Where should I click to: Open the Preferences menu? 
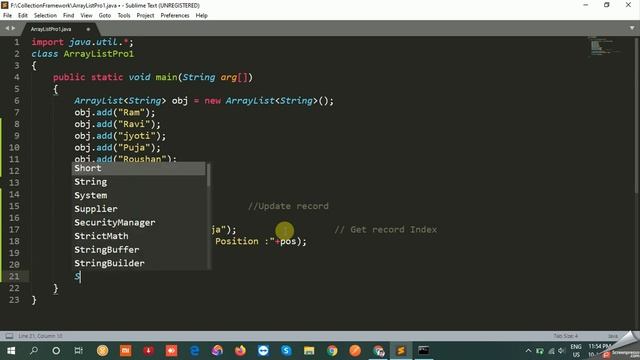click(175, 16)
